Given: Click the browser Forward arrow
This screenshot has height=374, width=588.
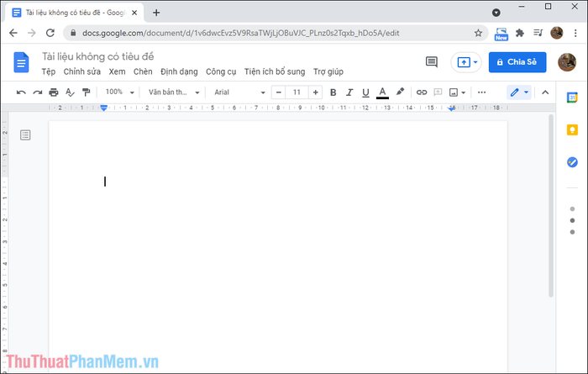Looking at the screenshot, I should tap(32, 33).
